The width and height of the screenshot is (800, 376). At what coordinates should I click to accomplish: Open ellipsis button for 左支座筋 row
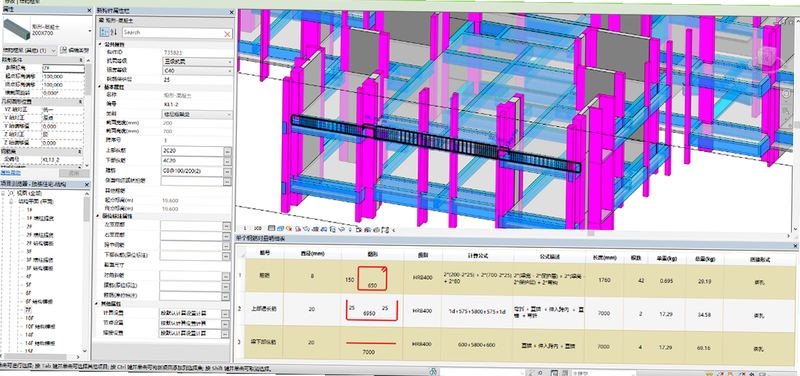point(226,225)
